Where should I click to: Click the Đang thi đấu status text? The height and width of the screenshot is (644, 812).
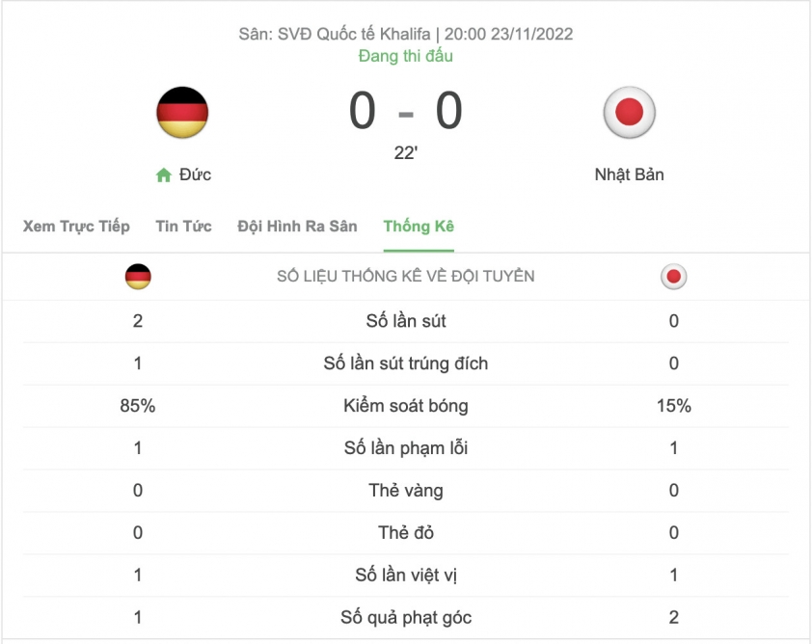(405, 56)
